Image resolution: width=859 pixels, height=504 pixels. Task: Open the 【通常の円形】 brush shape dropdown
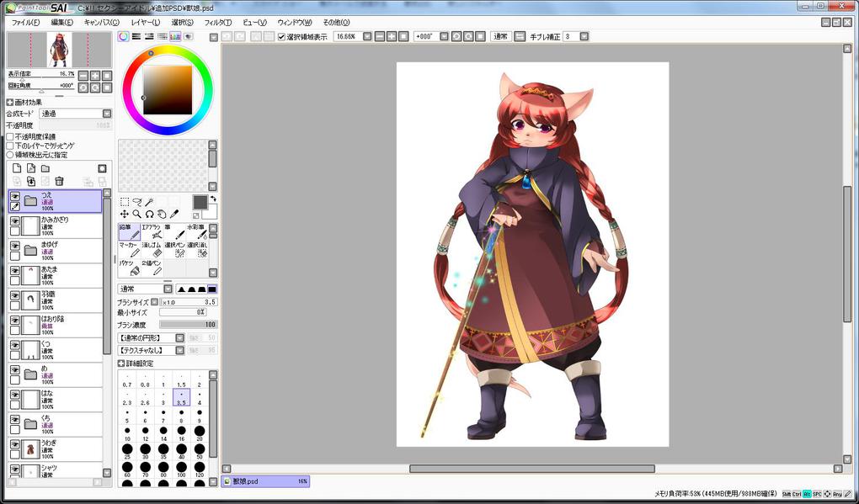(179, 338)
